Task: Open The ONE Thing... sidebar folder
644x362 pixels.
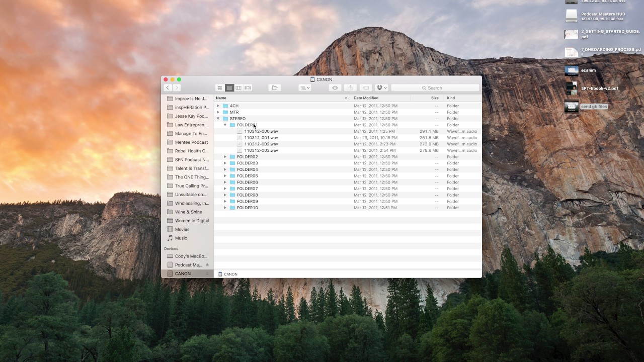Action: (187, 177)
